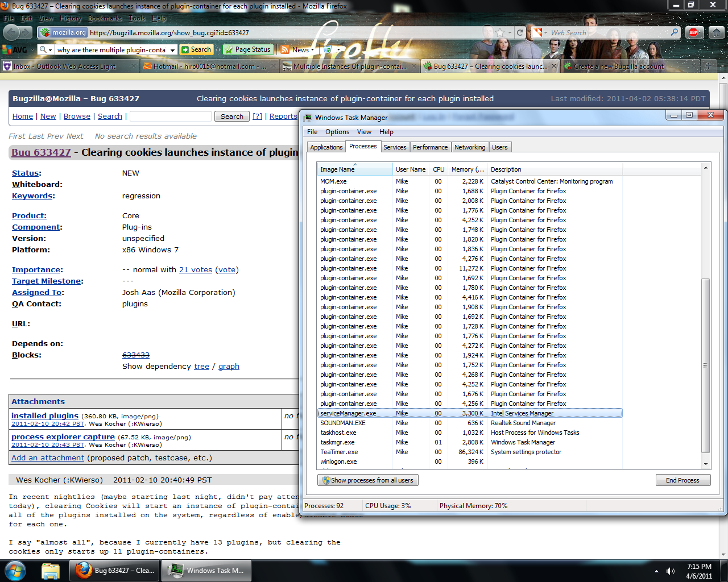Screen dimensions: 728x582
Task: Expand the AVG News dropdown arrow
Action: tap(313, 50)
